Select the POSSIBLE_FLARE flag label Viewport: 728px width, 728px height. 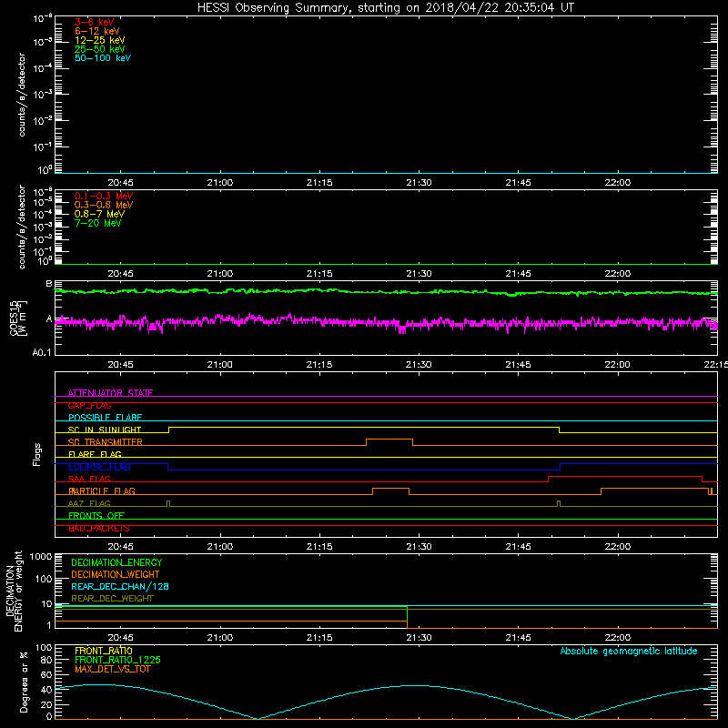click(x=105, y=418)
